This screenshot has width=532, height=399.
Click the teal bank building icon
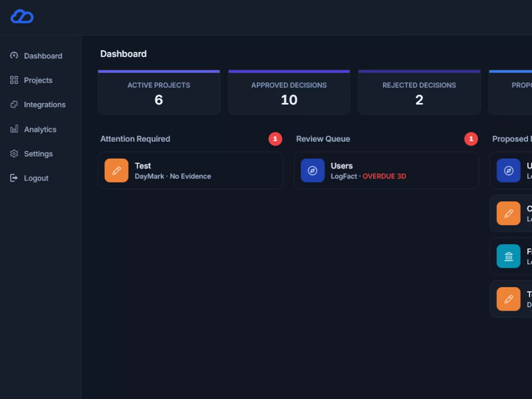(509, 256)
